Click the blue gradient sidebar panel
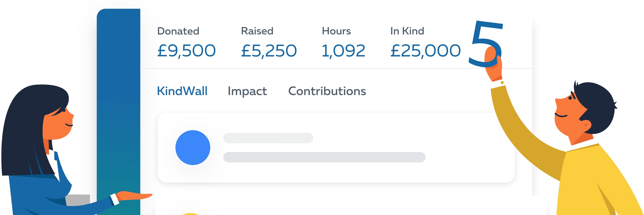This screenshot has height=215, width=644. click(118, 100)
